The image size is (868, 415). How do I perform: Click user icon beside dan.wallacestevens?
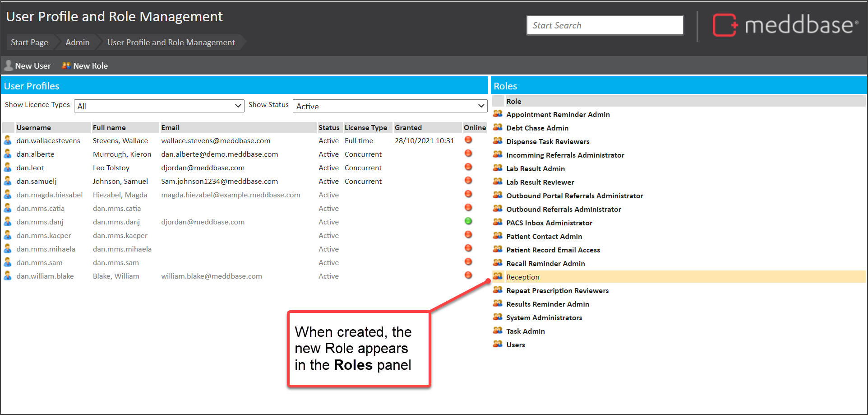pyautogui.click(x=8, y=140)
